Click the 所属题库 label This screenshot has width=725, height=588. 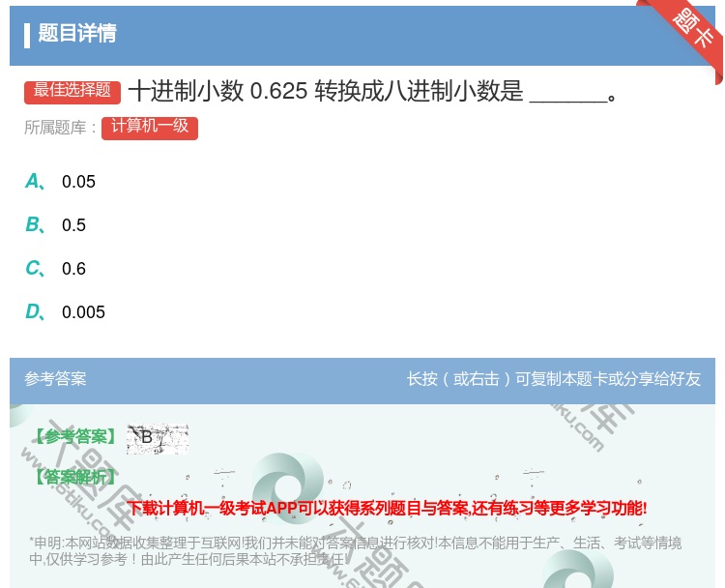[x=60, y=128]
